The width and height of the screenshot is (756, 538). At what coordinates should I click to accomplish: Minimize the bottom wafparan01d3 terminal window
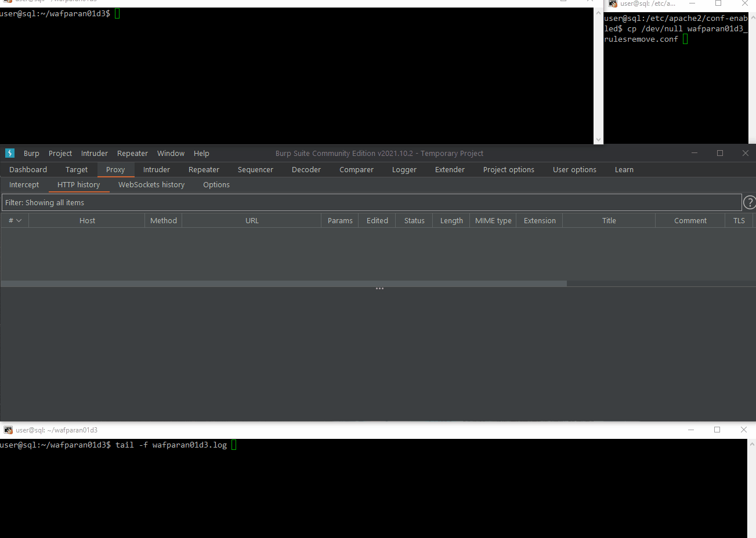691,430
